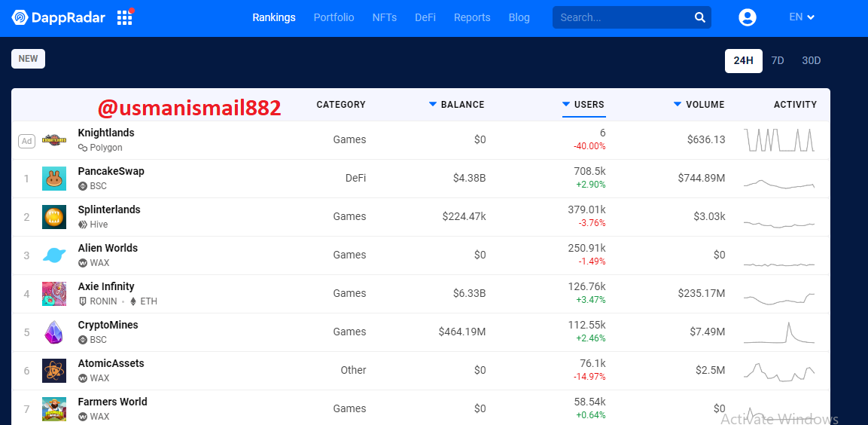Click the Axie Infinity icon
Image resolution: width=868 pixels, height=425 pixels.
coord(54,294)
